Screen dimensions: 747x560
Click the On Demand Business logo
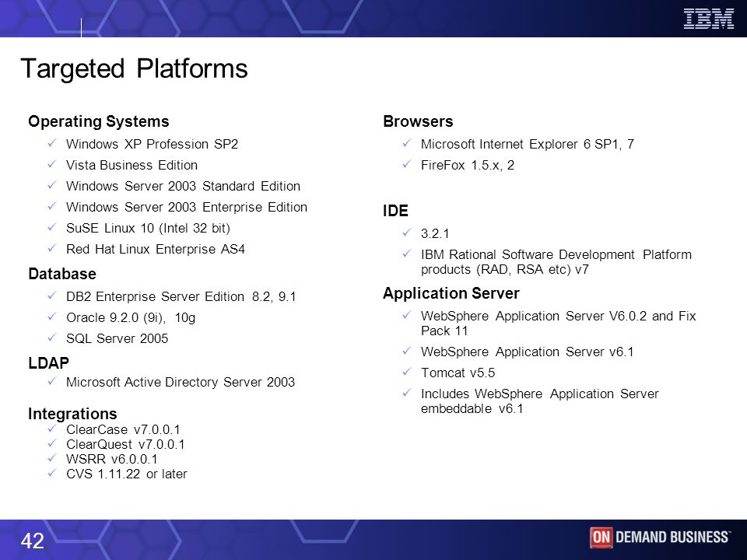click(x=660, y=537)
